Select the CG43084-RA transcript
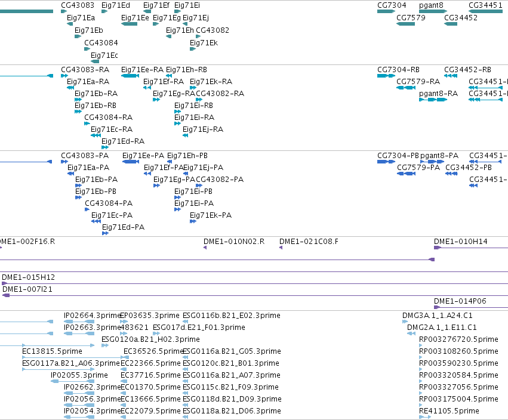Viewport: 508px width, 420px height. [87, 123]
